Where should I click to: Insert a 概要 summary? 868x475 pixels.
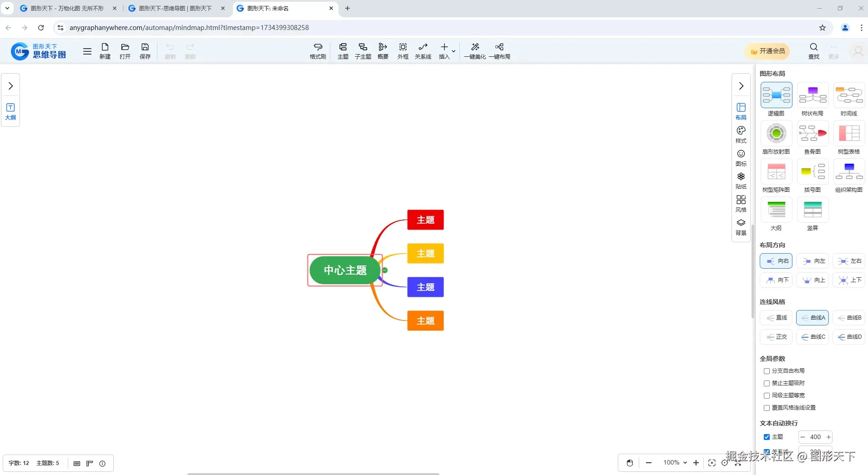tap(383, 51)
